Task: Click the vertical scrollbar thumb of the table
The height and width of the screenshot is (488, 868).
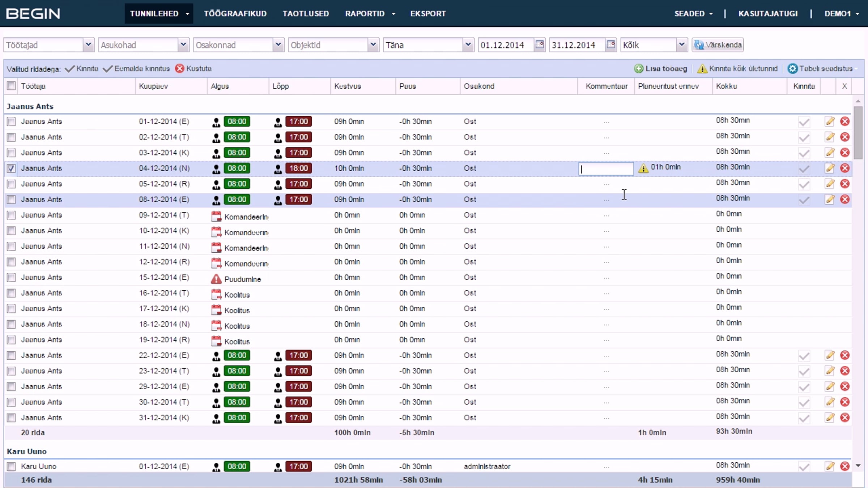Action: [858, 133]
